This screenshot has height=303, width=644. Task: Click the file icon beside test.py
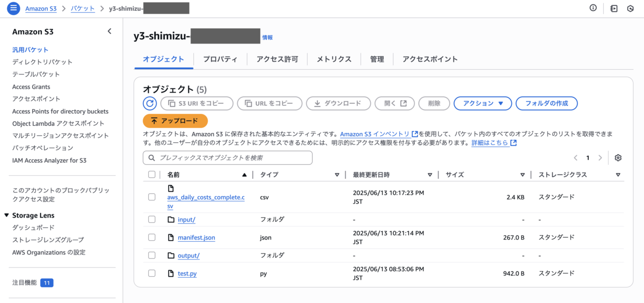click(x=171, y=273)
